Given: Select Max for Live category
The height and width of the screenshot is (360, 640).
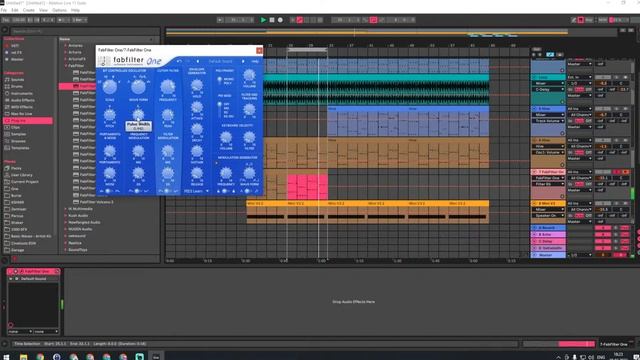Looking at the screenshot, I should [x=21, y=114].
